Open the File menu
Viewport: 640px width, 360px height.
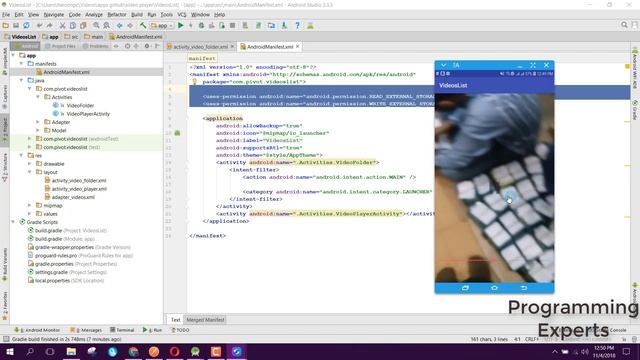[6, 15]
